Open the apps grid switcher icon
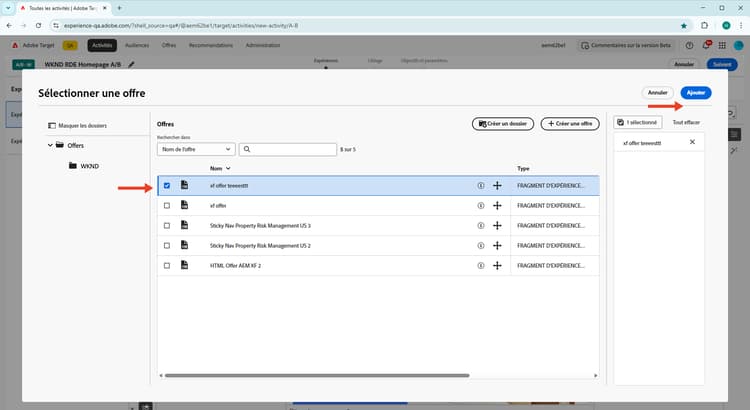 (x=722, y=45)
